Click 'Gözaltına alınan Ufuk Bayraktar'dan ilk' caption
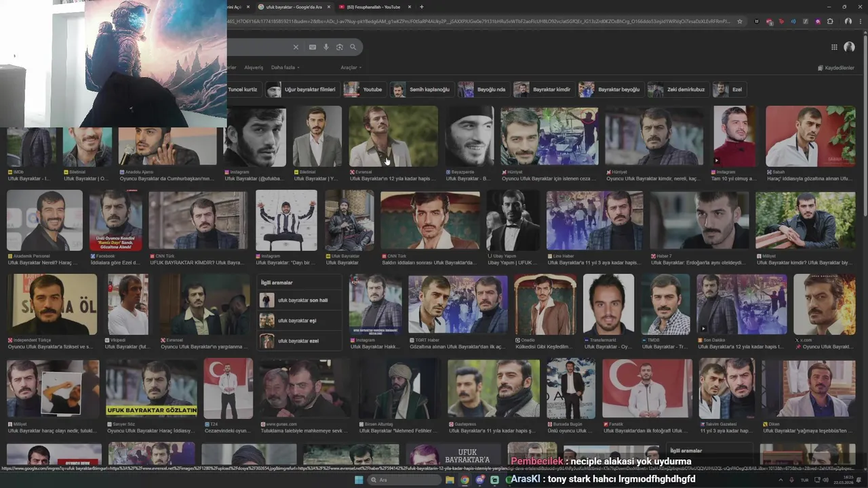Screen dimensions: 868x488 (457, 346)
